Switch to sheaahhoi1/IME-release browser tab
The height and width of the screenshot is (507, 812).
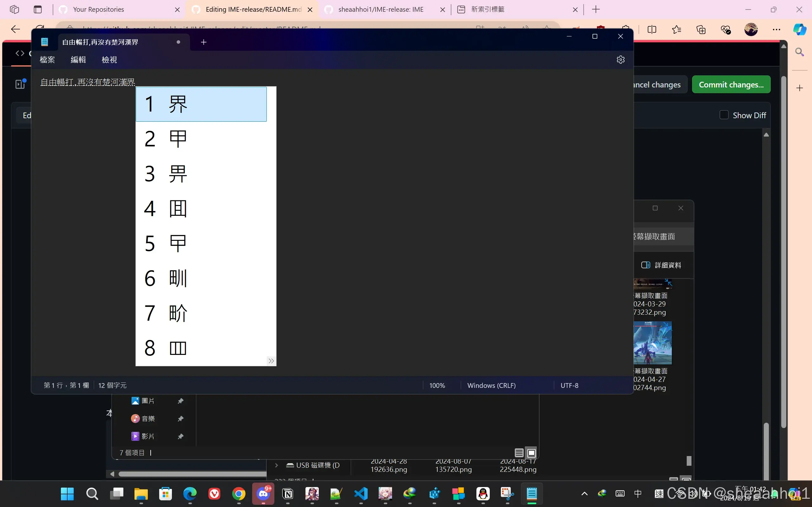tap(381, 10)
